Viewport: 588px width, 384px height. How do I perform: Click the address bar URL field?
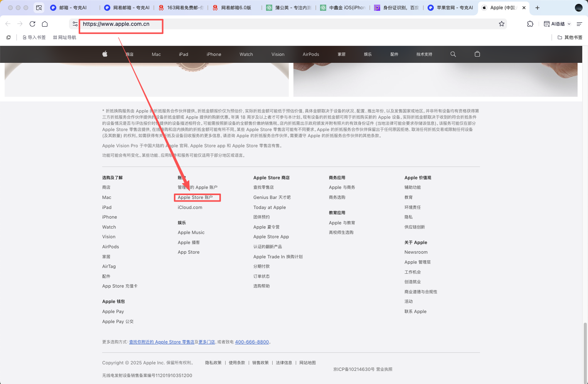pos(288,24)
